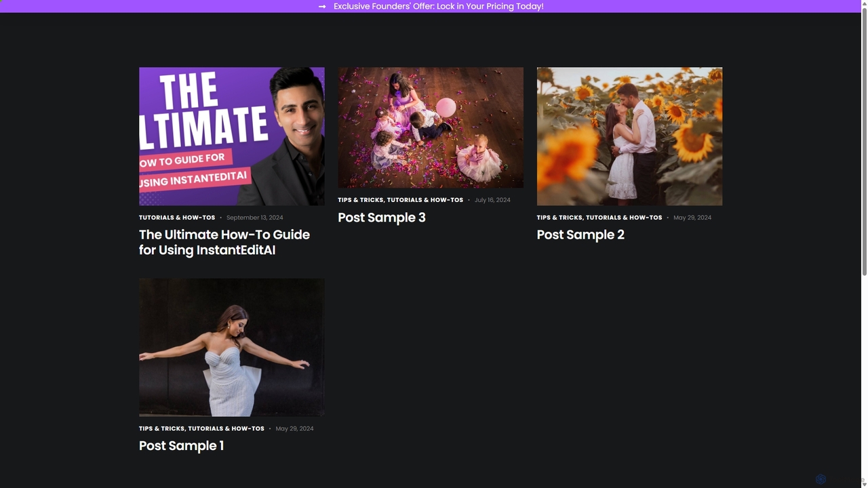The height and width of the screenshot is (488, 868).
Task: Open the Ultimate How-To Guide thumbnail image
Action: (232, 136)
